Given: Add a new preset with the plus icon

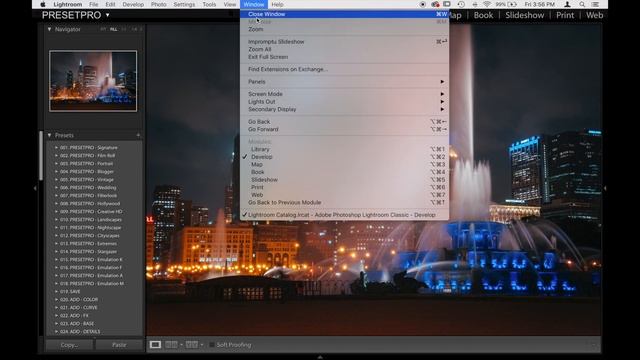Looking at the screenshot, I should coord(138,135).
